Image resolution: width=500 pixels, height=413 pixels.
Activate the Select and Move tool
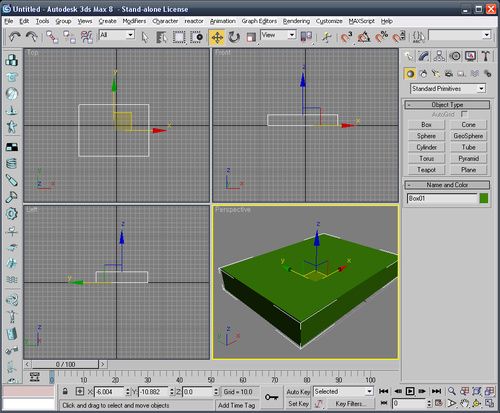point(217,37)
